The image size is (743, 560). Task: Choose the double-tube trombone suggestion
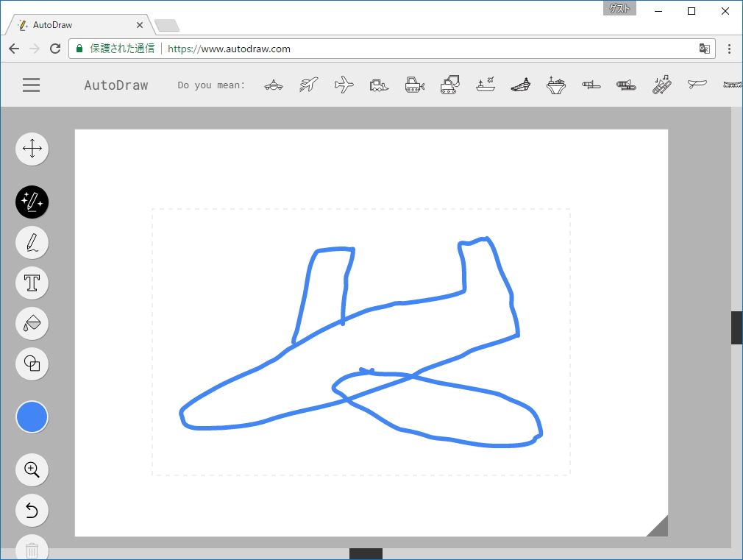[627, 85]
